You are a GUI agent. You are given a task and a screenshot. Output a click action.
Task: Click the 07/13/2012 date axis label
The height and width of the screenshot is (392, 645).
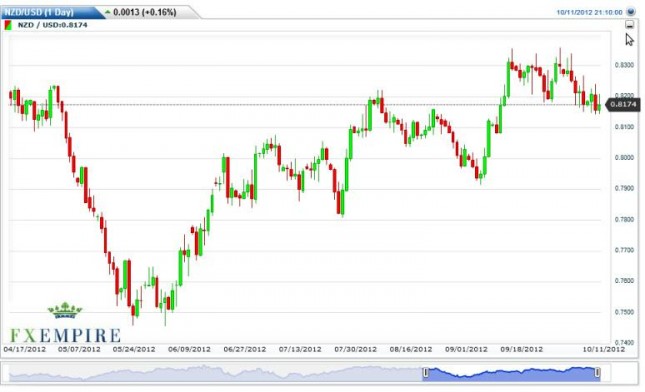[300, 349]
